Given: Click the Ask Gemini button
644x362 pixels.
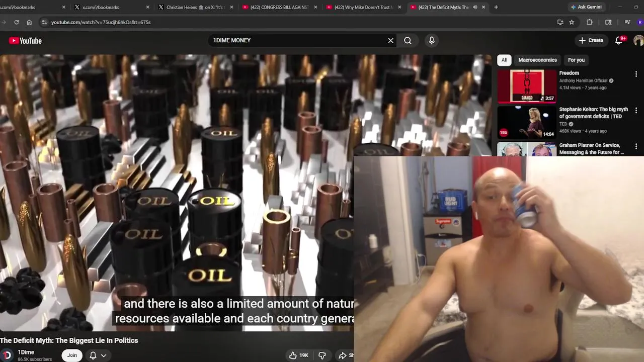Looking at the screenshot, I should tap(586, 7).
